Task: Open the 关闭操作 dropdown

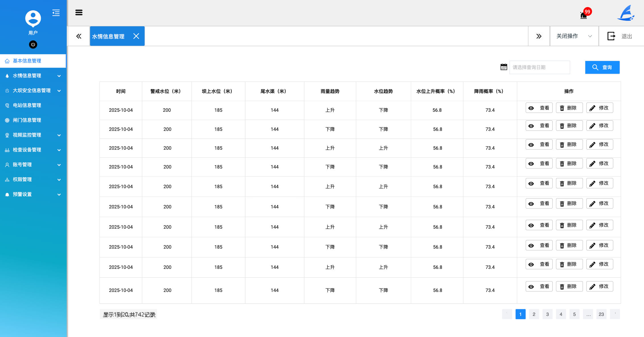Action: [574, 36]
